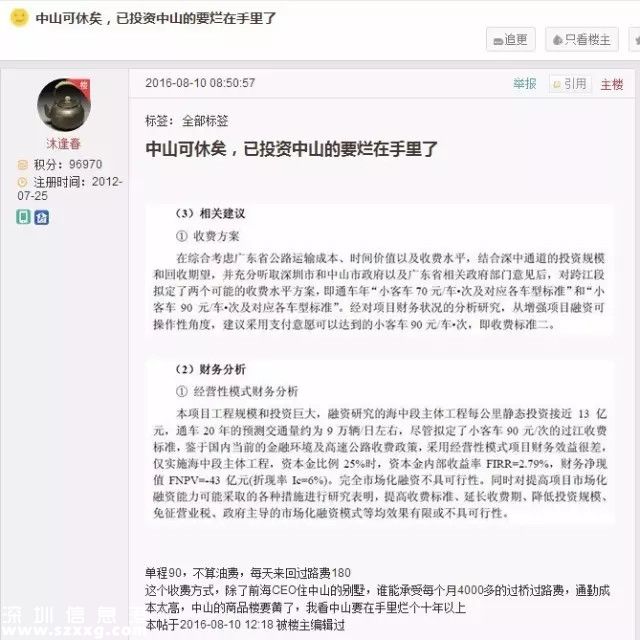This screenshot has width=640, height=640.
Task: Click the post title in the top bar
Action: (156, 18)
